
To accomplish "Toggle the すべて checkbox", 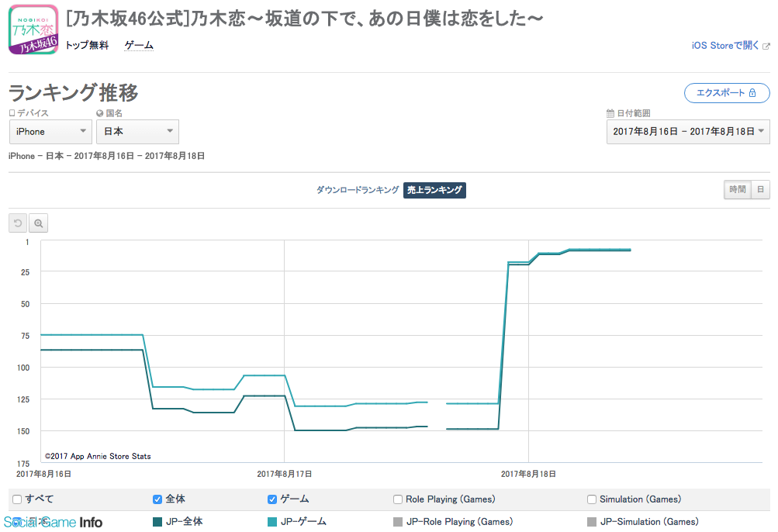I will click(17, 499).
